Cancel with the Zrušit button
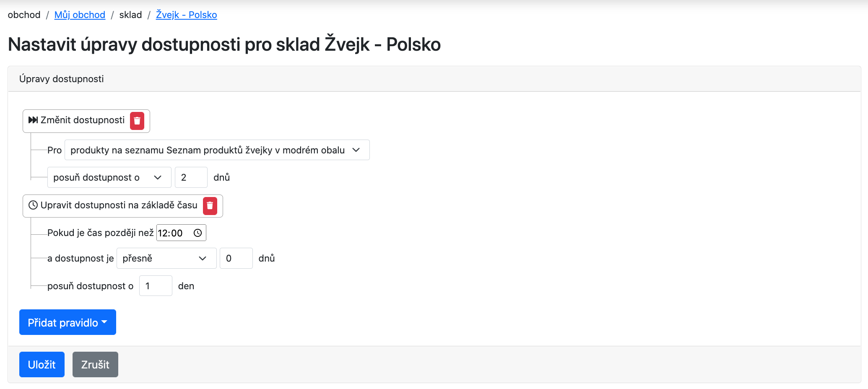Image resolution: width=868 pixels, height=389 pixels. [95, 365]
